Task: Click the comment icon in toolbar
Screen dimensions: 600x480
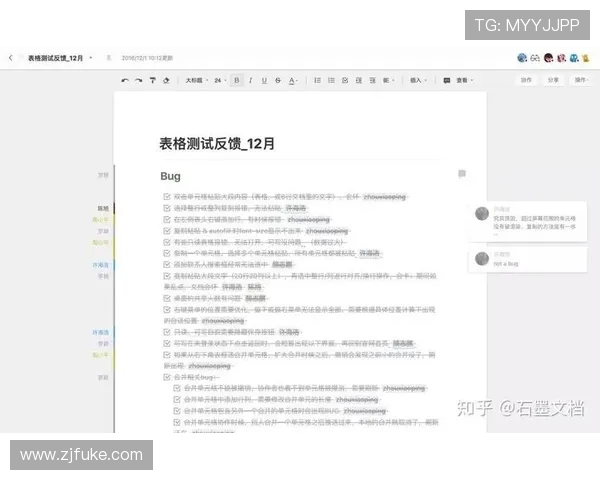Action: coord(447,80)
